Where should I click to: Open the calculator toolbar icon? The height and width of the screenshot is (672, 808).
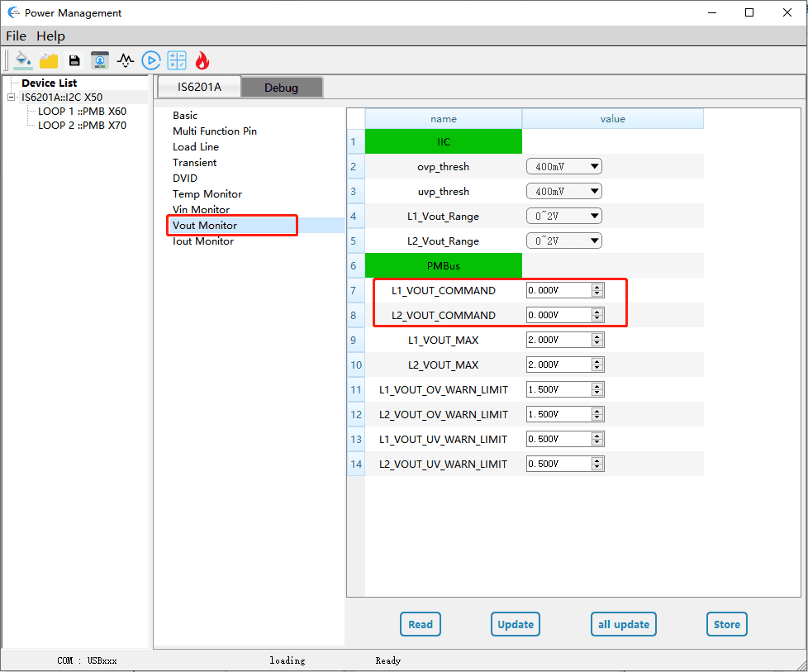(177, 60)
